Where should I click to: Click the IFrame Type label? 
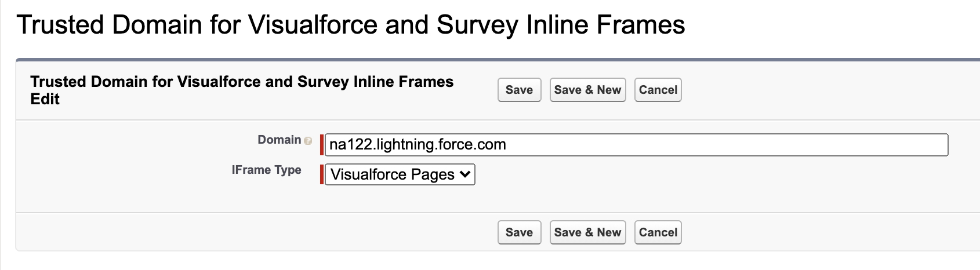tap(266, 170)
